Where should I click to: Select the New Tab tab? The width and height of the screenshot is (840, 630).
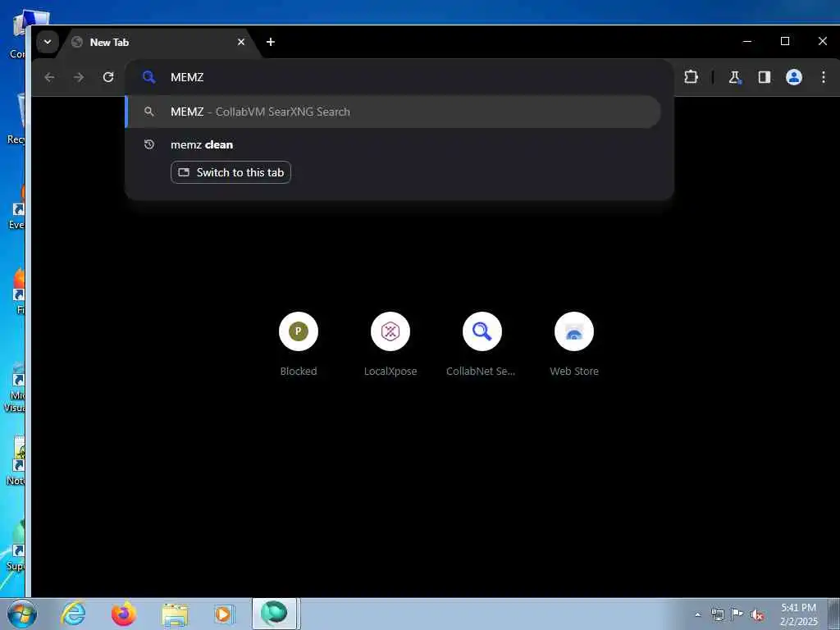click(158, 43)
